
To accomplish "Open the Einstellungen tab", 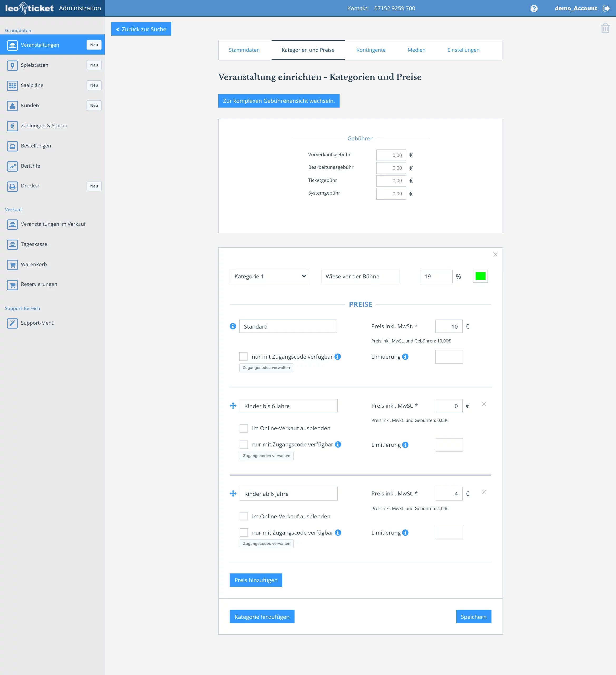I will coord(463,50).
